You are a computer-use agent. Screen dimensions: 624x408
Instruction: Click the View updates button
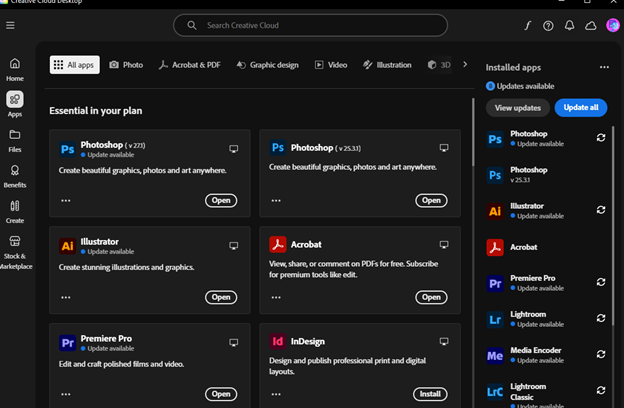coord(518,108)
